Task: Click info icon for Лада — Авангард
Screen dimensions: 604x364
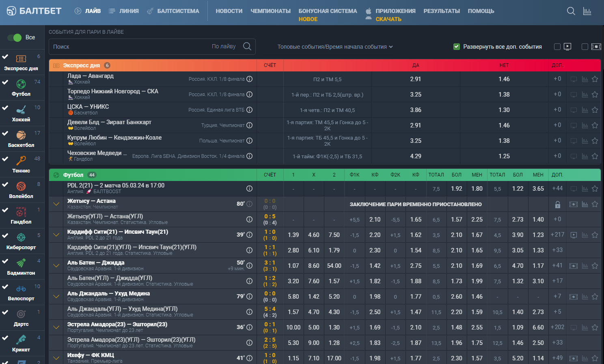Action: tap(250, 79)
